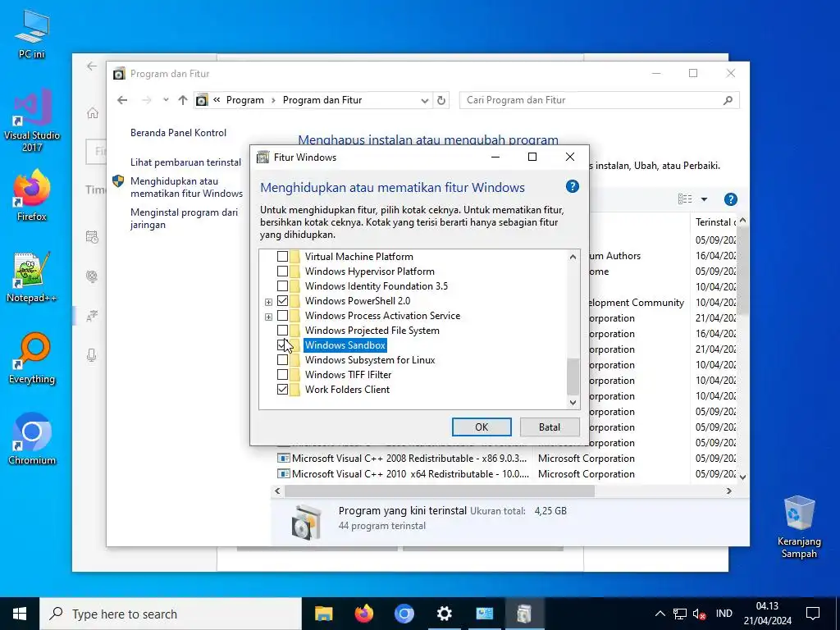The height and width of the screenshot is (630, 840).
Task: Click the Fitur Windows feature-list scrollbar thumb
Action: click(573, 376)
